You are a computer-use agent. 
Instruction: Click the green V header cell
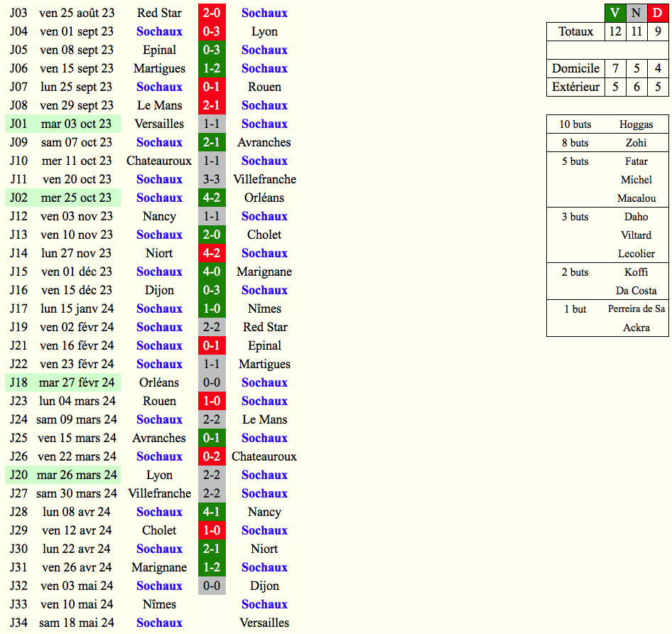[x=615, y=13]
